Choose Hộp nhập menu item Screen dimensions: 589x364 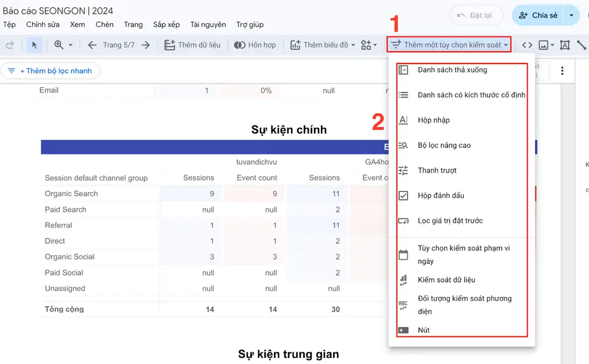[462, 120]
